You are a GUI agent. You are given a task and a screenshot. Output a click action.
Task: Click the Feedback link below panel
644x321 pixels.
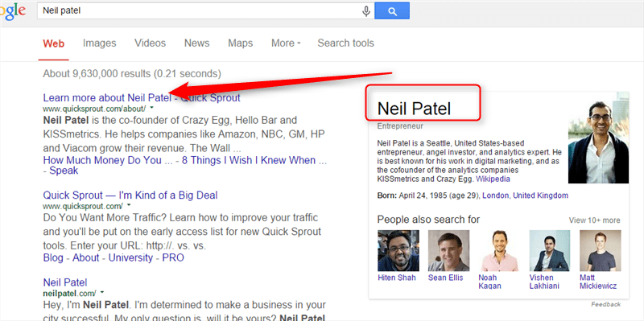[x=606, y=304]
